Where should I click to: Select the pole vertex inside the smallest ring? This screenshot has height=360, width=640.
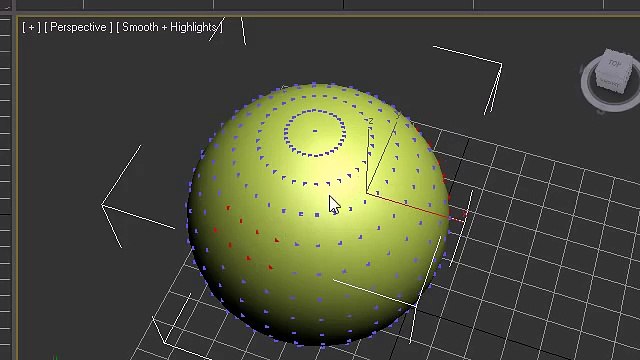pyautogui.click(x=315, y=131)
